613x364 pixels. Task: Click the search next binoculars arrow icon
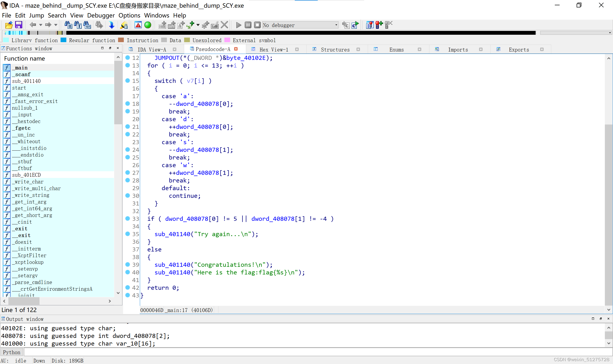[x=99, y=25]
